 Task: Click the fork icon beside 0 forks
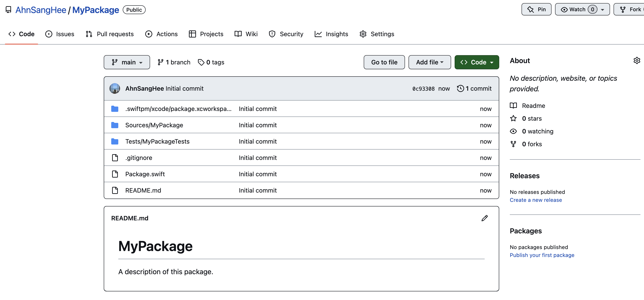tap(513, 144)
